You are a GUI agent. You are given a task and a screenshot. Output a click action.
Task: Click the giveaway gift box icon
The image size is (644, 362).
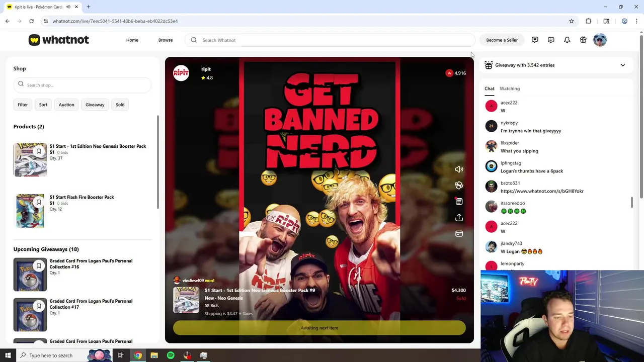point(489,65)
